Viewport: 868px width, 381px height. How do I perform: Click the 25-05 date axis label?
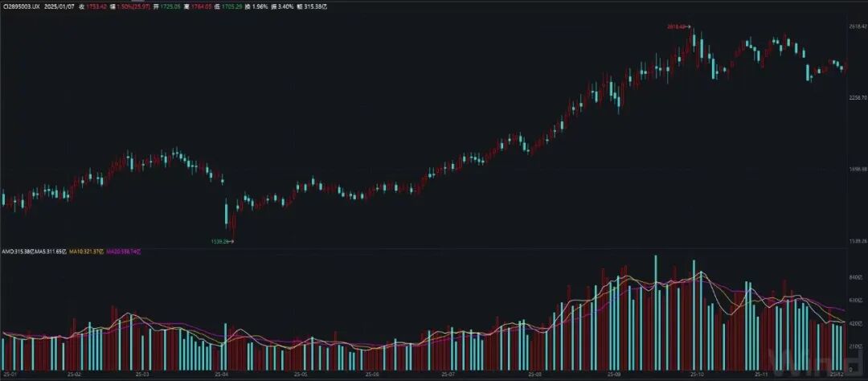(301, 375)
